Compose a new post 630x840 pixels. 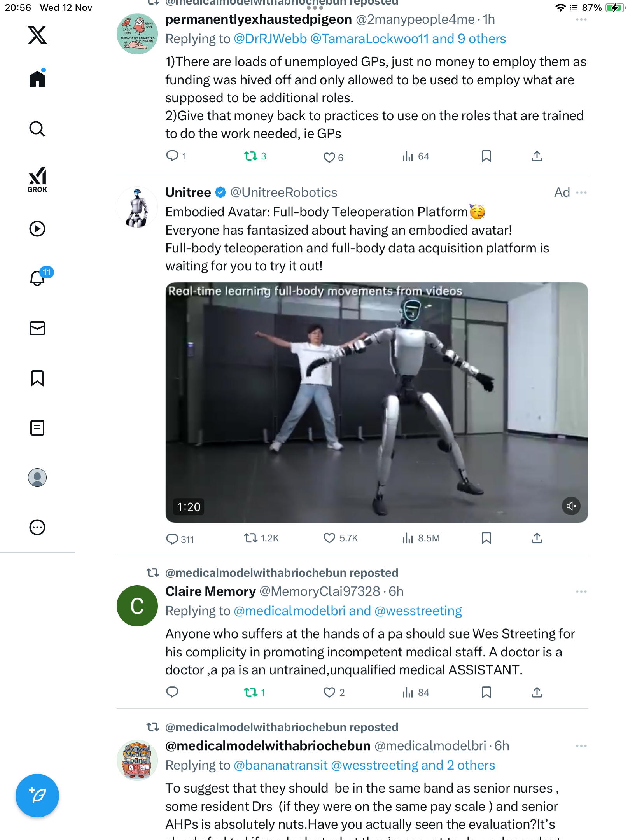pos(37,796)
